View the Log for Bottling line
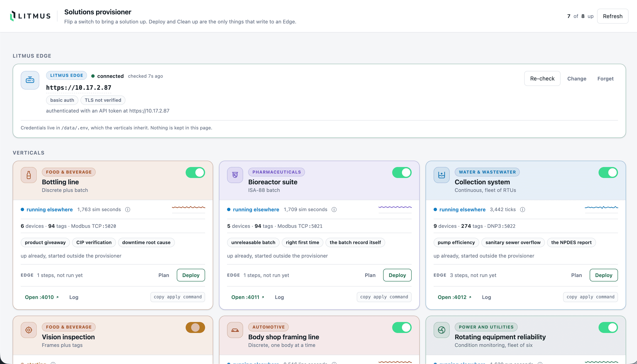 pyautogui.click(x=74, y=297)
